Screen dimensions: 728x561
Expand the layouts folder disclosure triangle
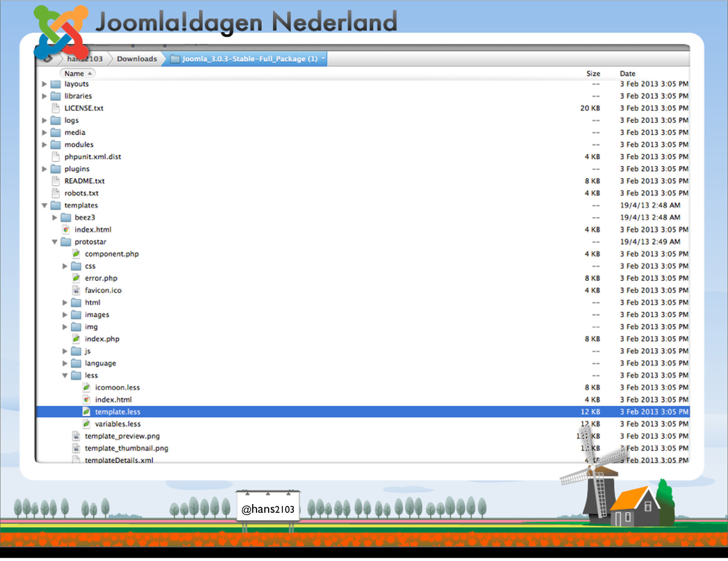coord(44,84)
